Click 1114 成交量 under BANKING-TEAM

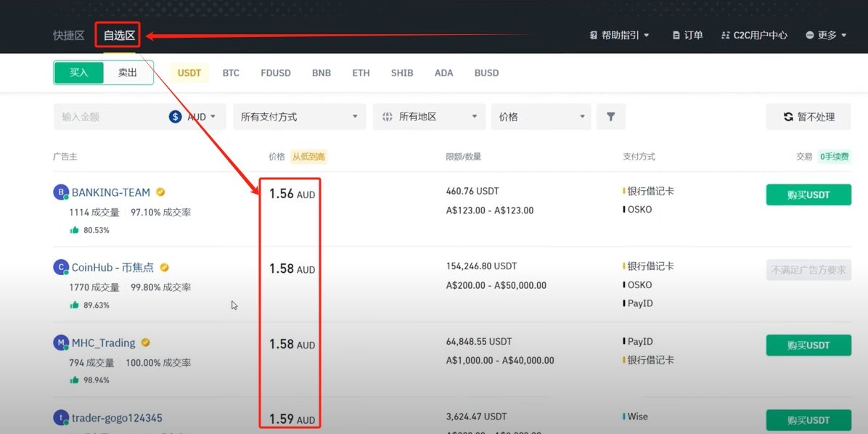94,212
